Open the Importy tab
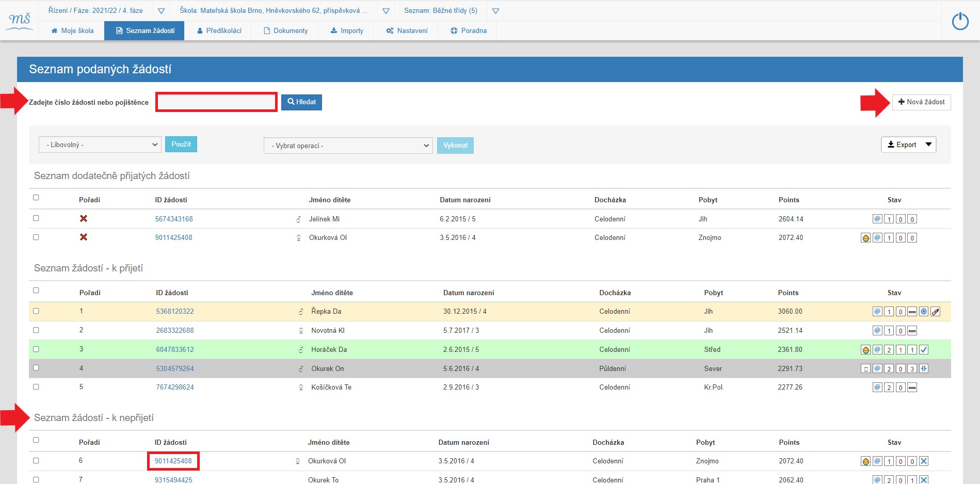The width and height of the screenshot is (980, 484). (347, 31)
